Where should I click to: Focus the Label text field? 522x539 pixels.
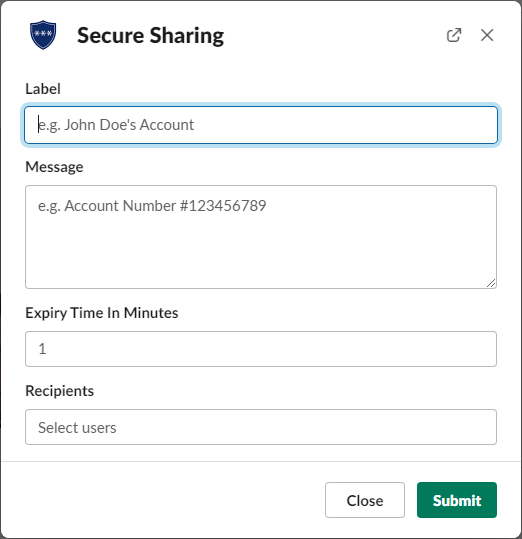pyautogui.click(x=261, y=125)
